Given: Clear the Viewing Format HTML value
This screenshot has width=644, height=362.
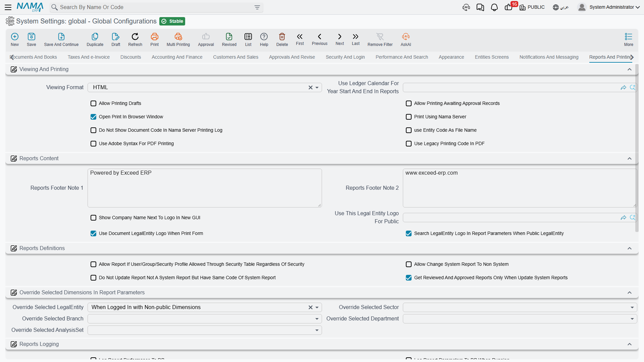Looking at the screenshot, I should [311, 87].
